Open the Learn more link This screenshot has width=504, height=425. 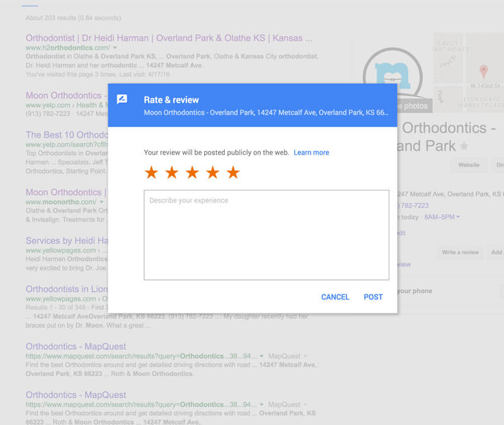[x=311, y=152]
